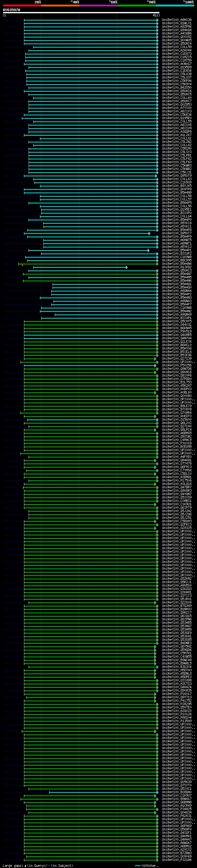Viewport: 197px width, 868px height.
Task: Select the UniRef100_C0LL60 label
Action: (x=176, y=98)
